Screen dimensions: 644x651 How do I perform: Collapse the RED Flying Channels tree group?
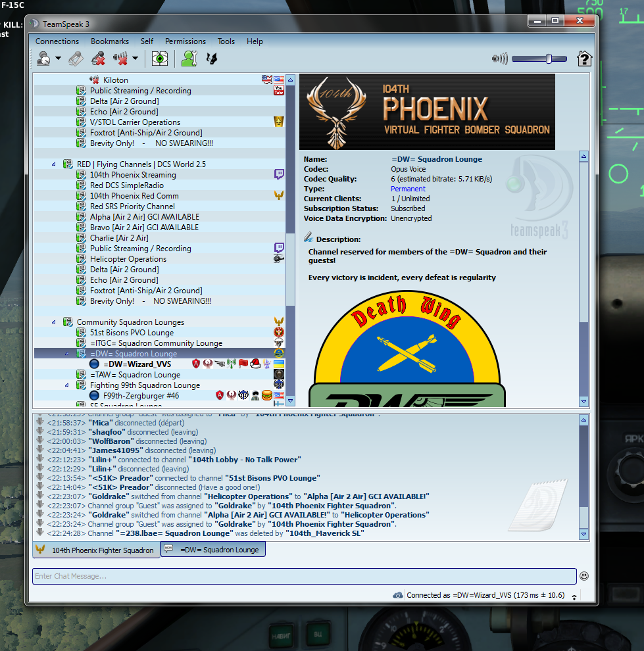(53, 164)
